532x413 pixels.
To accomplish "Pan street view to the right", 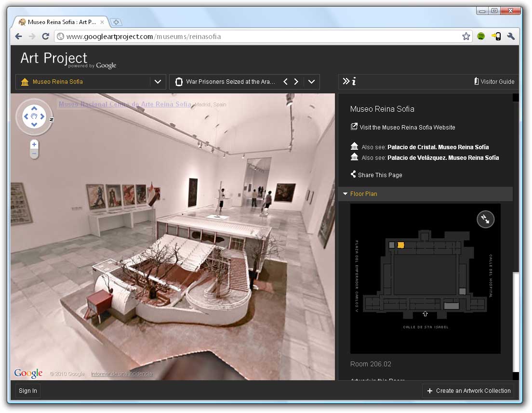I will pyautogui.click(x=42, y=116).
